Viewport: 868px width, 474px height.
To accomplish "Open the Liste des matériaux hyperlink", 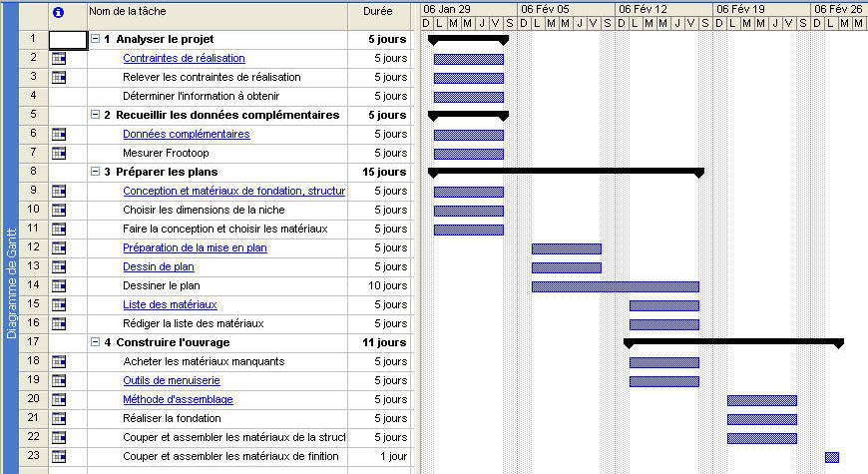I will [x=170, y=304].
